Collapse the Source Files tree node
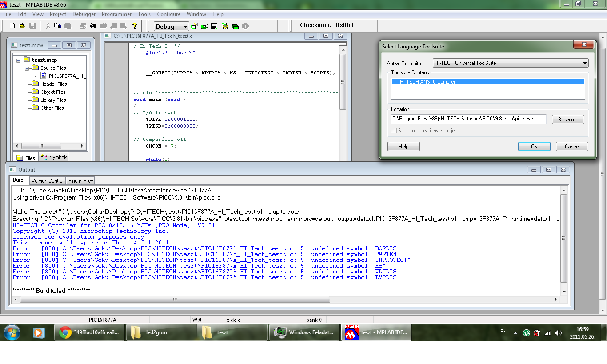 (x=27, y=68)
